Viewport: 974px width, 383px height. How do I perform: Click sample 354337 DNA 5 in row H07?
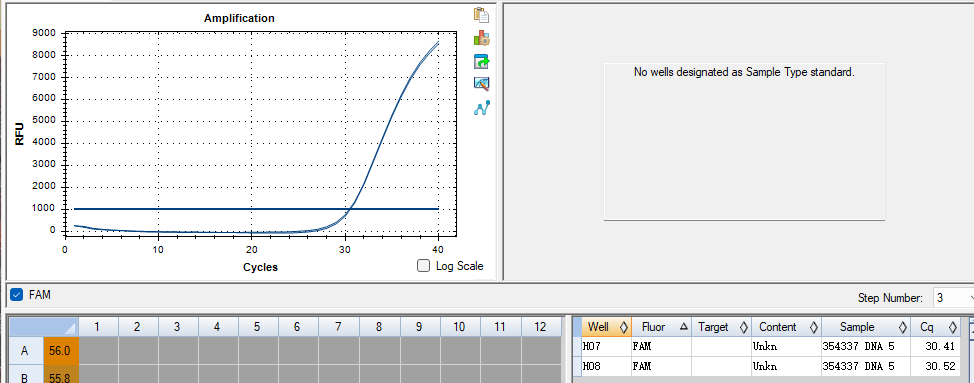click(x=866, y=347)
